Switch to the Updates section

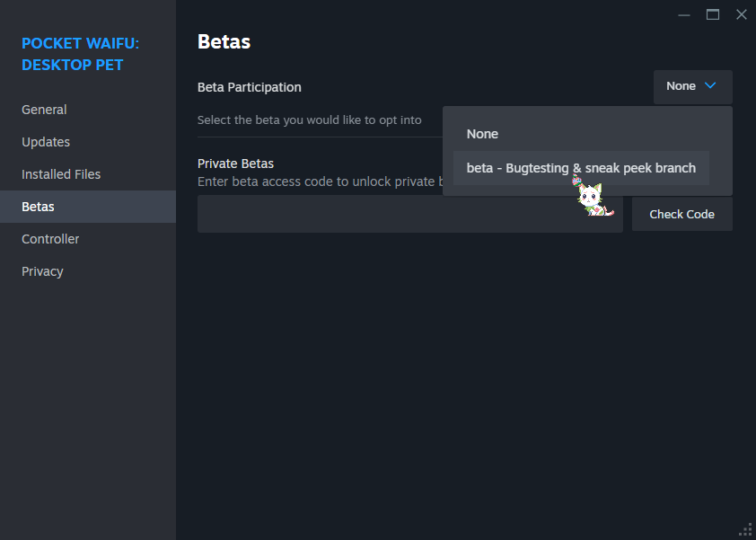pos(46,142)
